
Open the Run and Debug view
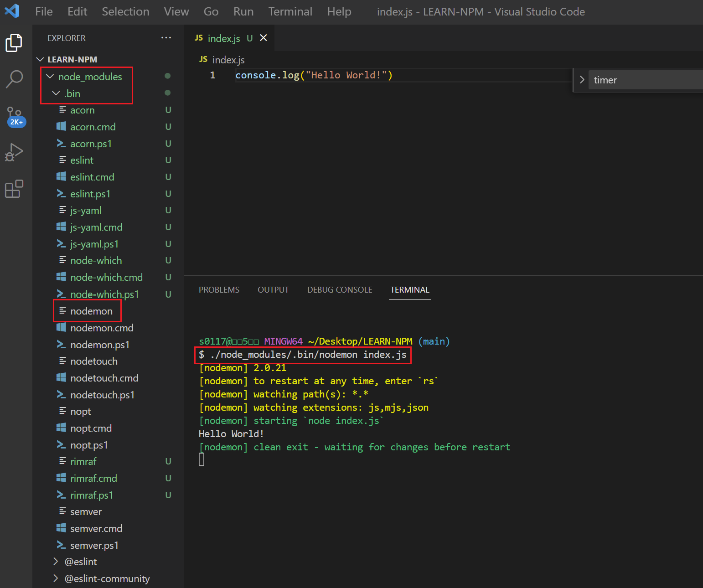[x=14, y=152]
